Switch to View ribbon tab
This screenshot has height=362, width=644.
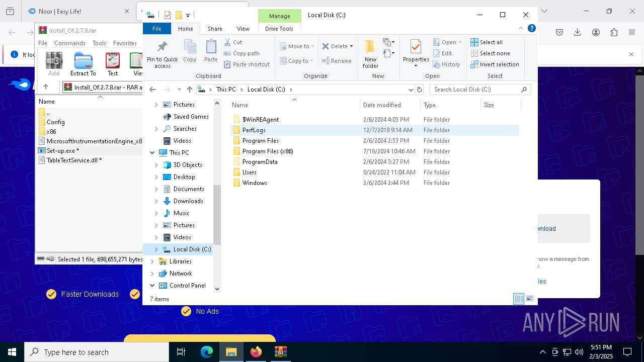point(243,29)
